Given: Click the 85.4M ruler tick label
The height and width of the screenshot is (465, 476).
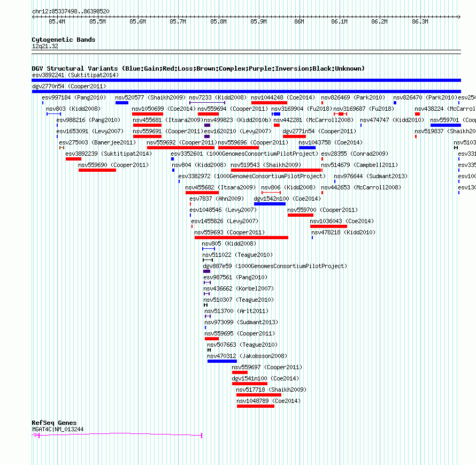Looking at the screenshot, I should [57, 21].
